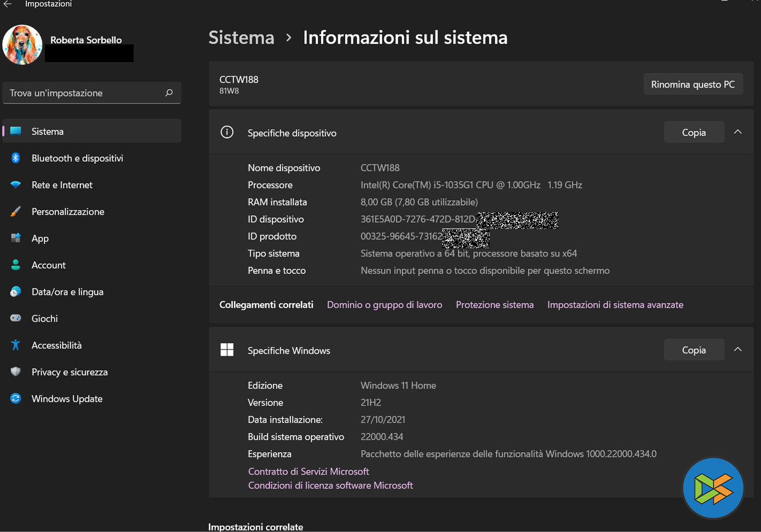Click the Windows Update sync icon

click(x=16, y=398)
